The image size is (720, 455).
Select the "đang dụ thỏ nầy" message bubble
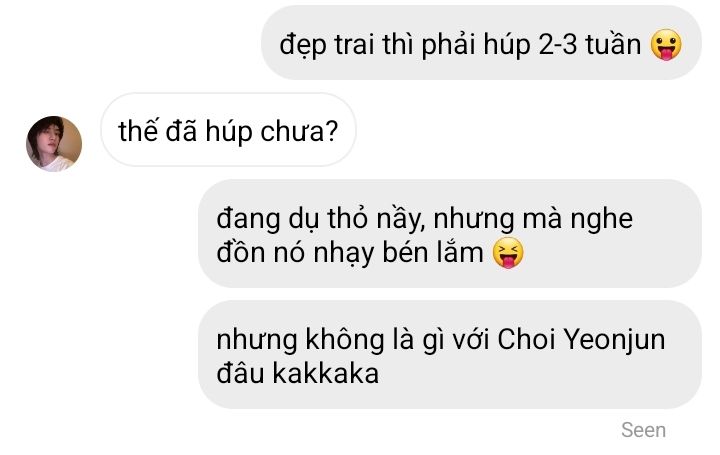click(450, 234)
